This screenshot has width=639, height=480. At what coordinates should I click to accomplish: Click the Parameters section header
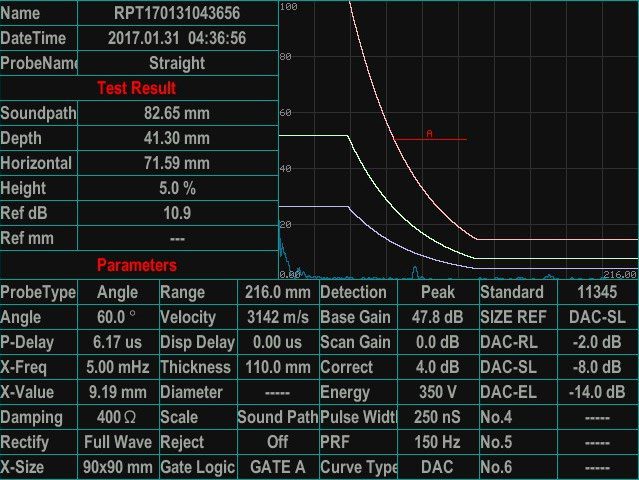(137, 265)
